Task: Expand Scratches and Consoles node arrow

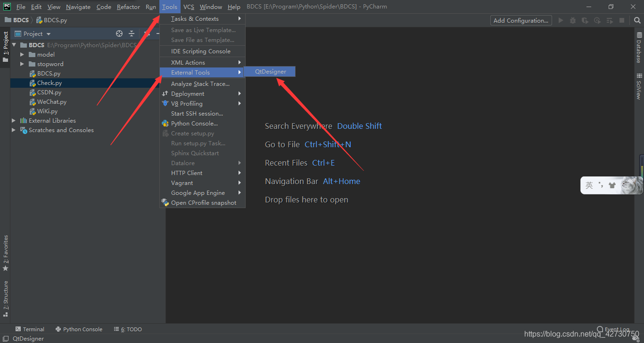Action: click(x=14, y=130)
